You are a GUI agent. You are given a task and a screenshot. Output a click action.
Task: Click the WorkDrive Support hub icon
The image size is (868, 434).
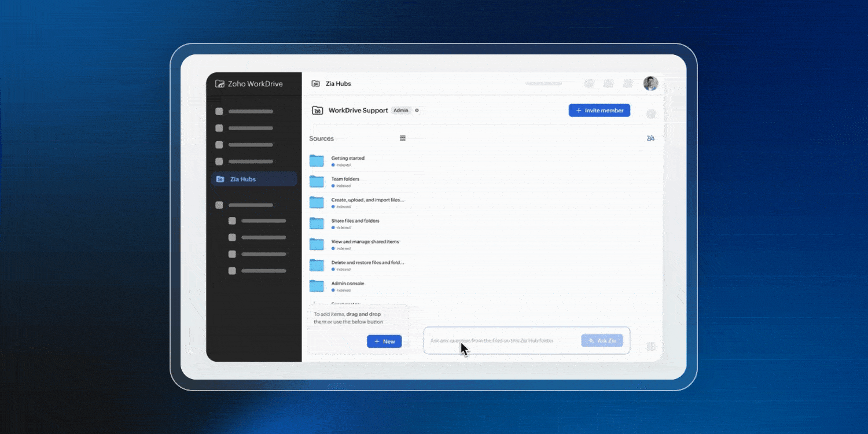(317, 111)
